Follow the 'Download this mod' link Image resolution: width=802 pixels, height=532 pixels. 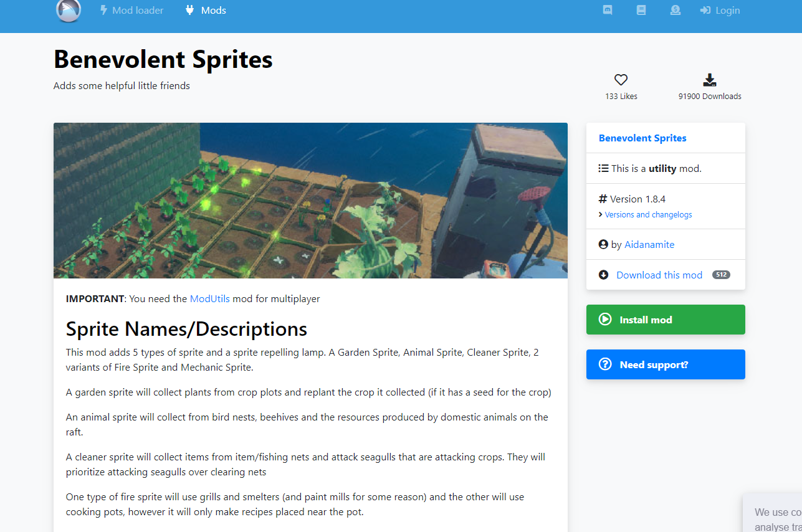(659, 275)
